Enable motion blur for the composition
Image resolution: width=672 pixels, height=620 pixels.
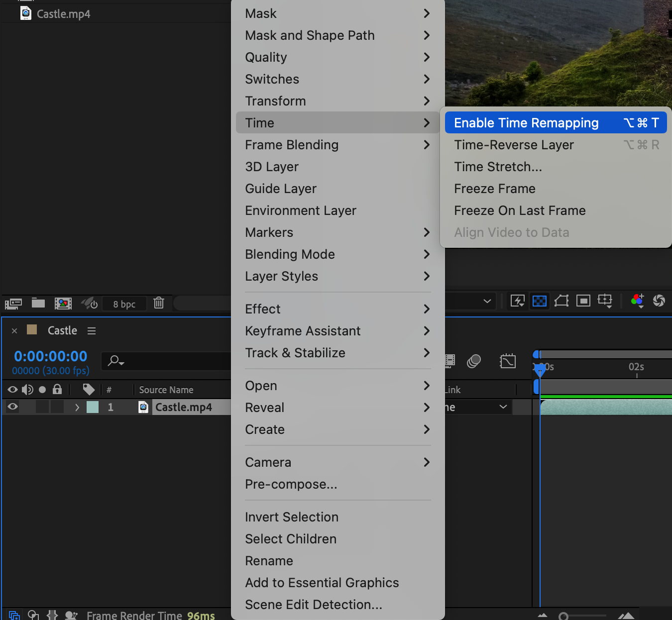click(x=474, y=361)
